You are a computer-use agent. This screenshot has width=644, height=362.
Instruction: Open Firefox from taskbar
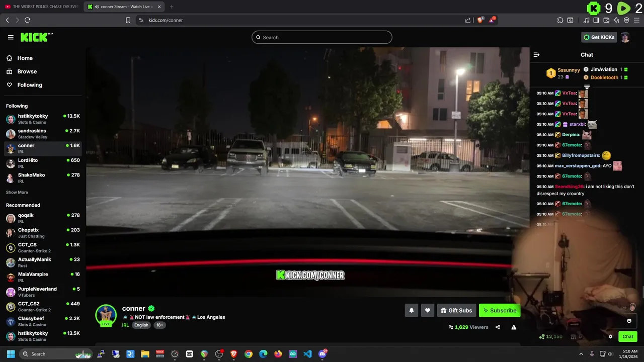pos(278,354)
